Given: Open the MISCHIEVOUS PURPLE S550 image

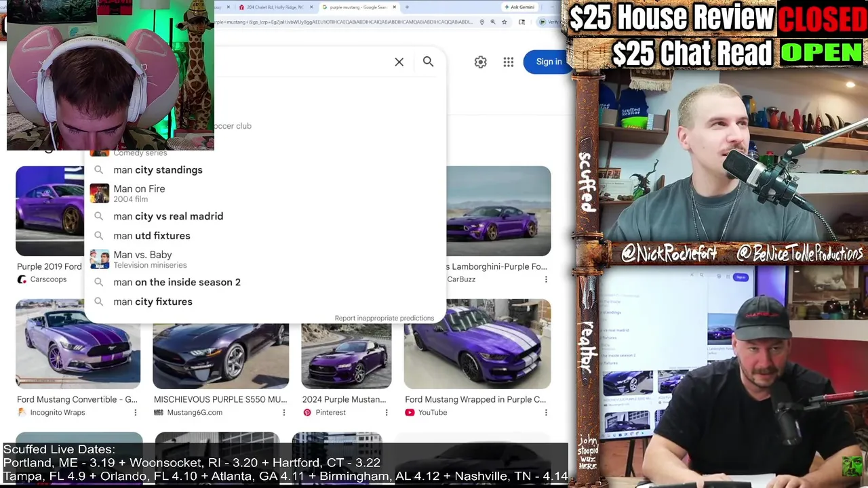Looking at the screenshot, I should (x=220, y=355).
